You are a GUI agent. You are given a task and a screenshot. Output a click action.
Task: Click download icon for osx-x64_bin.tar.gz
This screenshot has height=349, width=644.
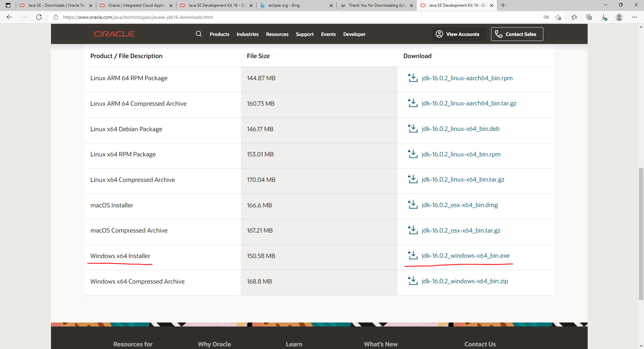click(412, 230)
